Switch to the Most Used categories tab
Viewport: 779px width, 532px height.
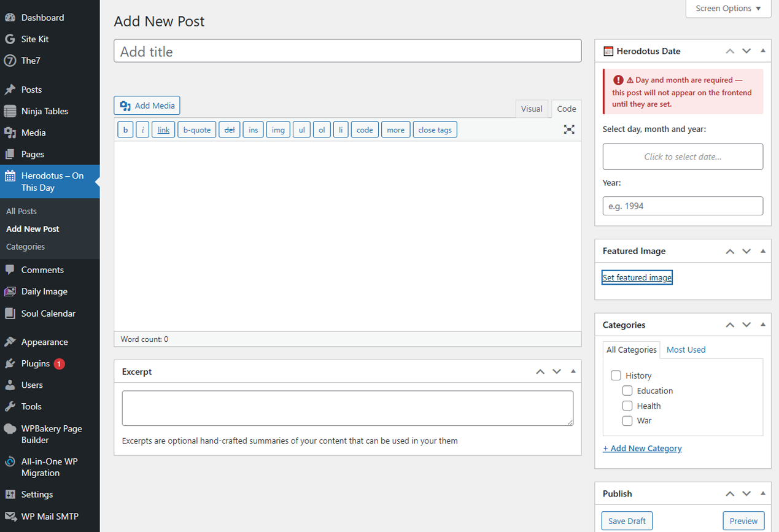686,350
